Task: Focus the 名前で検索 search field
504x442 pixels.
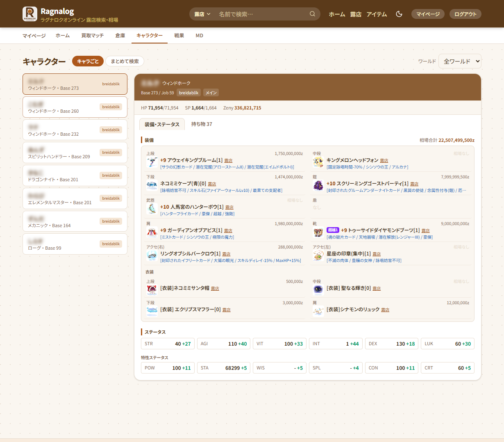Action: pos(262,14)
